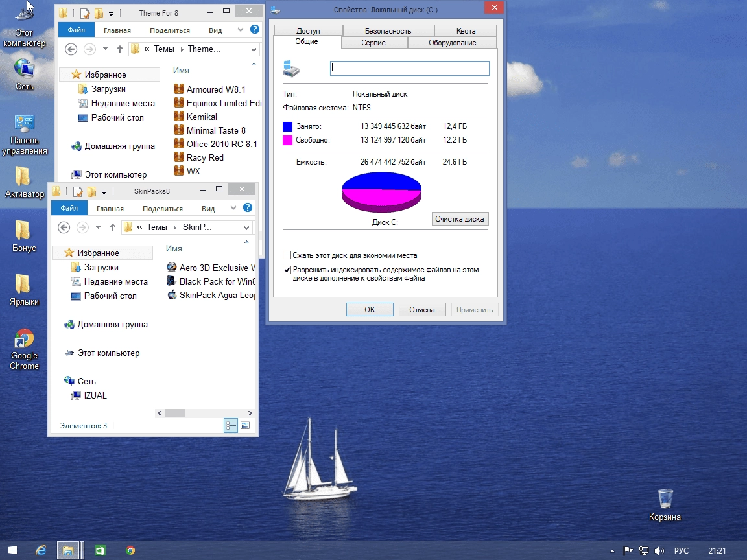The height and width of the screenshot is (560, 747).
Task: Switch SkinPacks8 to details view
Action: point(231,425)
